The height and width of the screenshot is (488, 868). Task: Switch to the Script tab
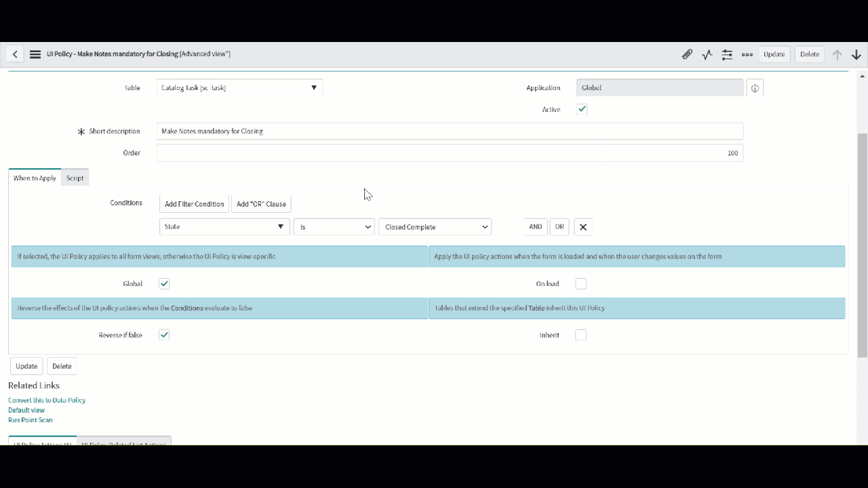(x=75, y=178)
